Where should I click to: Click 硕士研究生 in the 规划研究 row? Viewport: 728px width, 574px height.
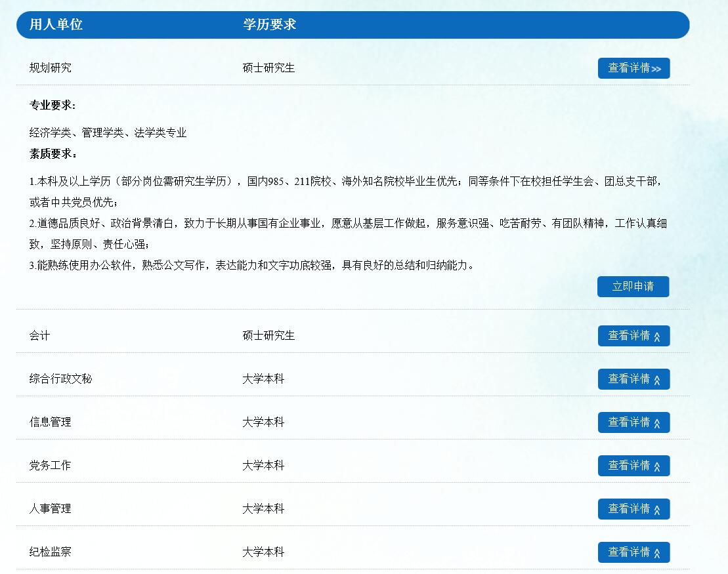[268, 68]
